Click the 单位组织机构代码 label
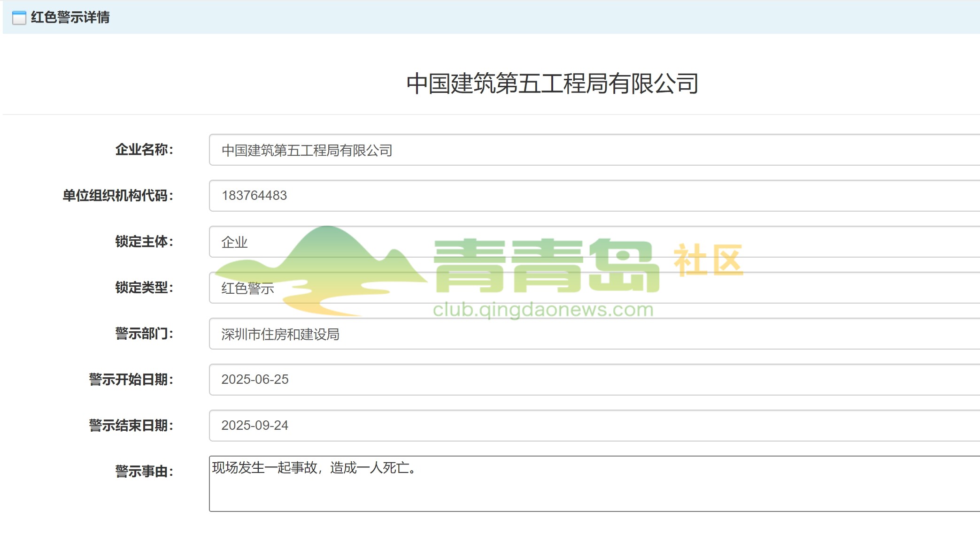This screenshot has width=980, height=541. (118, 196)
